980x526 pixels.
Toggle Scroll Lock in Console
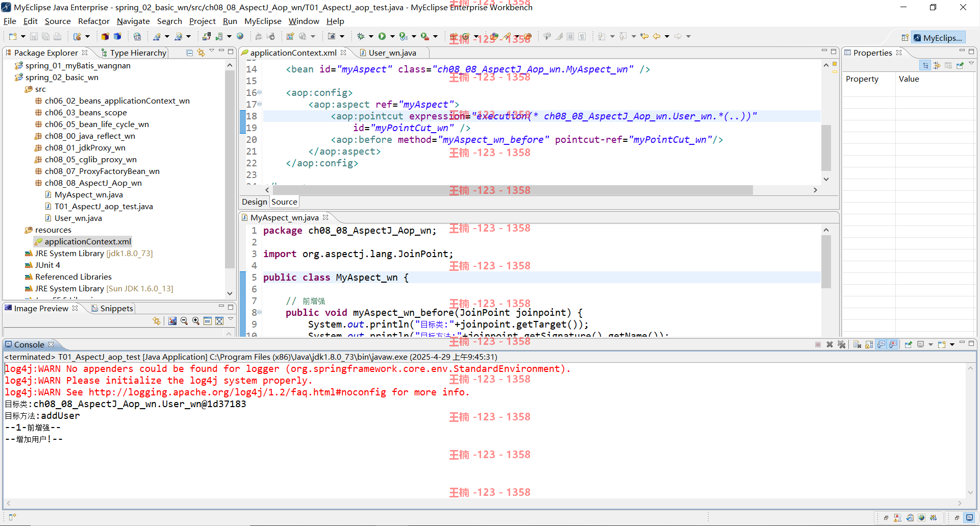[x=869, y=344]
